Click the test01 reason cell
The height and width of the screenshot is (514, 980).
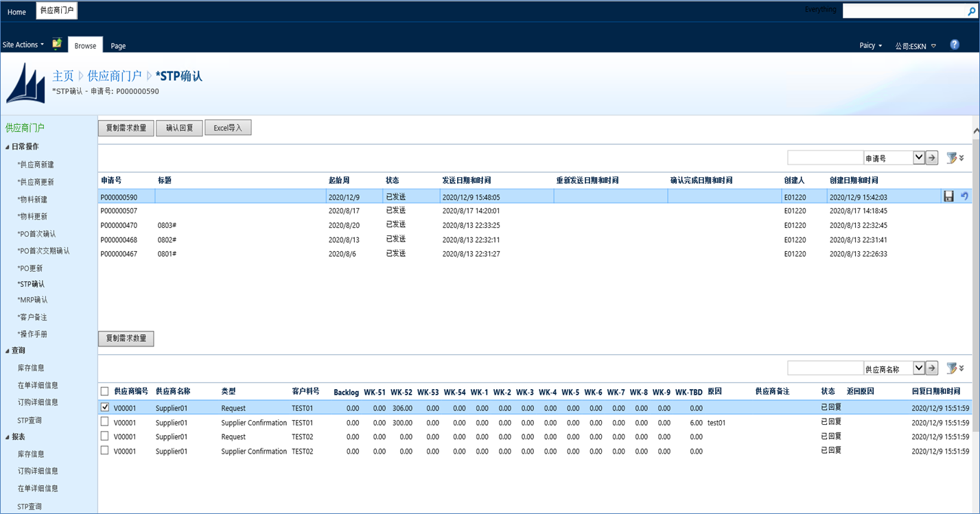pyautogui.click(x=716, y=423)
